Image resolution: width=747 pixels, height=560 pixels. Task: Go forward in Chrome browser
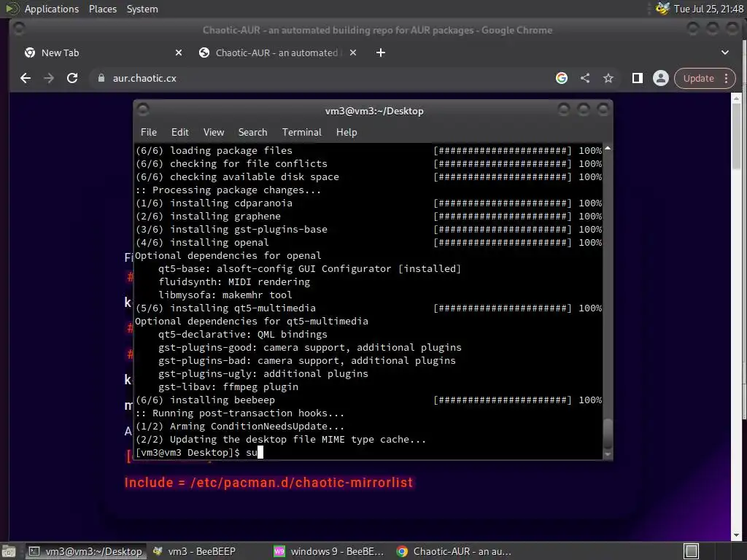49,78
